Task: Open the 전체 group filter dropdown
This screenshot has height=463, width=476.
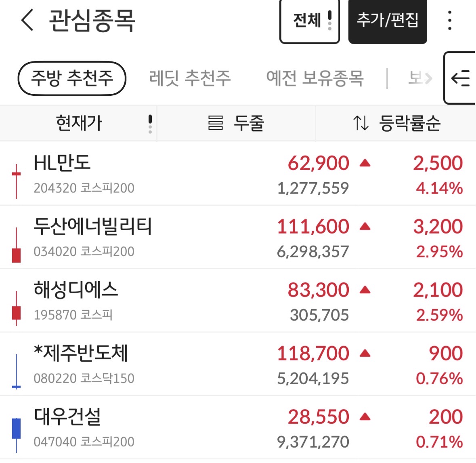Action: point(309,21)
